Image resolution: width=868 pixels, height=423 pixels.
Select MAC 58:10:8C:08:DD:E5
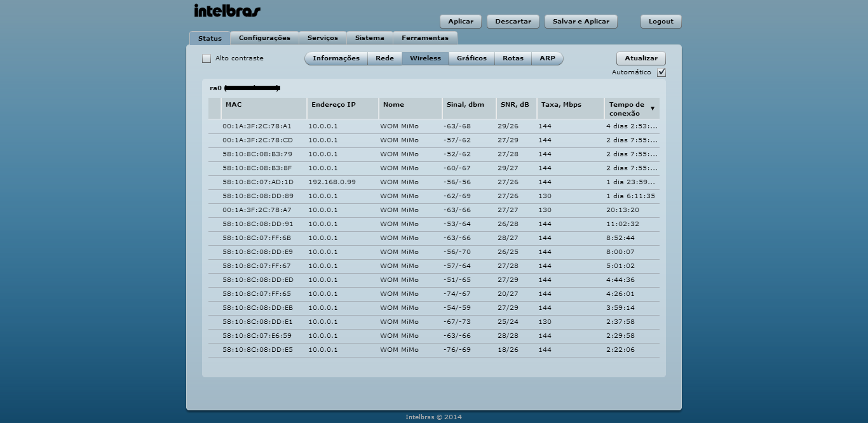(257, 350)
